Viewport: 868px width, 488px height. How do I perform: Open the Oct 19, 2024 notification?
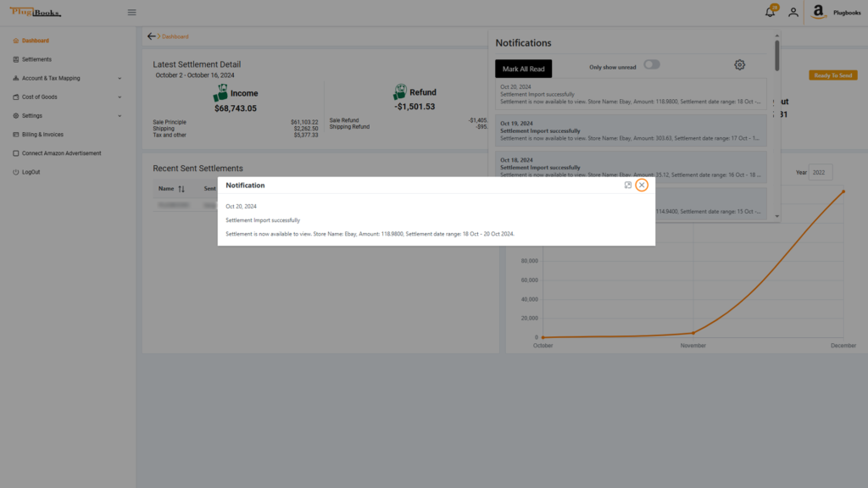tap(631, 130)
